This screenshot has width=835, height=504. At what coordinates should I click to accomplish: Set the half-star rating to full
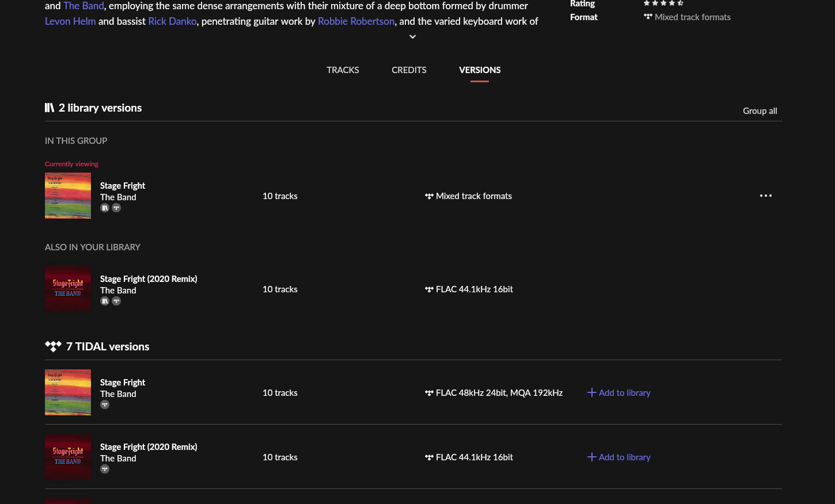680,3
